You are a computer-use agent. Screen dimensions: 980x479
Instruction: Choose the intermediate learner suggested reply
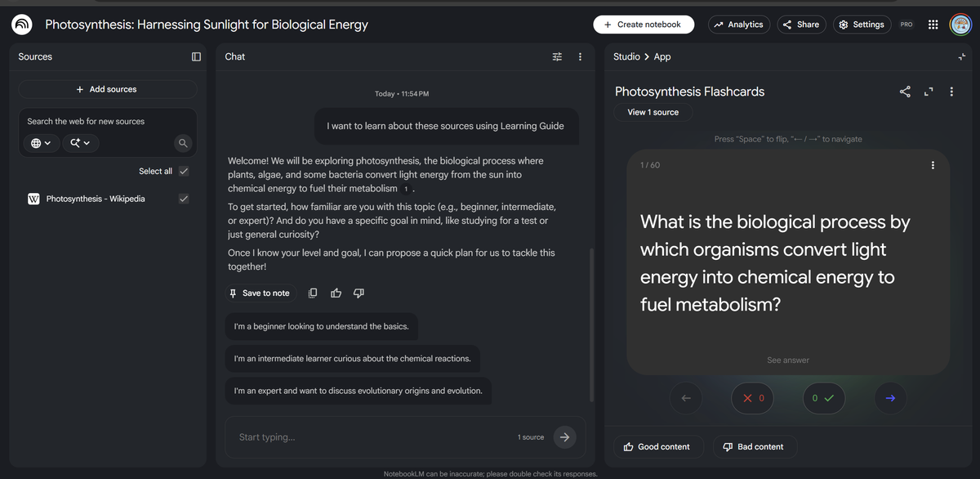click(x=352, y=358)
